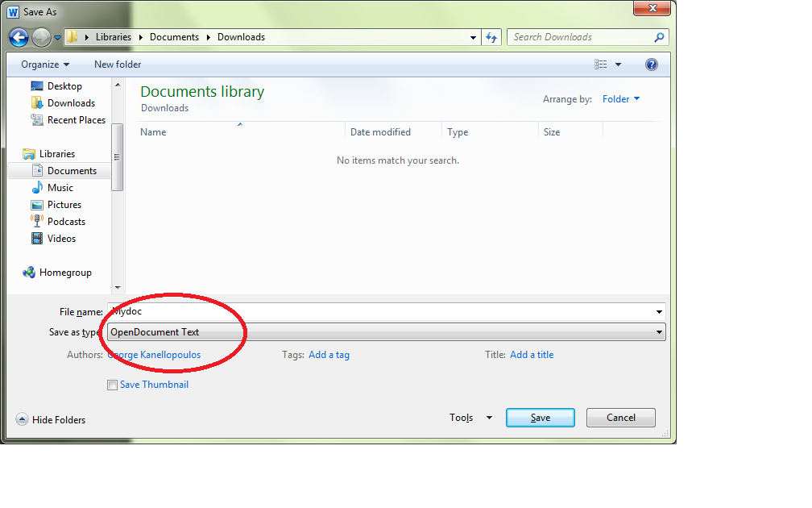Sort by Date modified column header
The width and height of the screenshot is (812, 508).
click(x=380, y=132)
